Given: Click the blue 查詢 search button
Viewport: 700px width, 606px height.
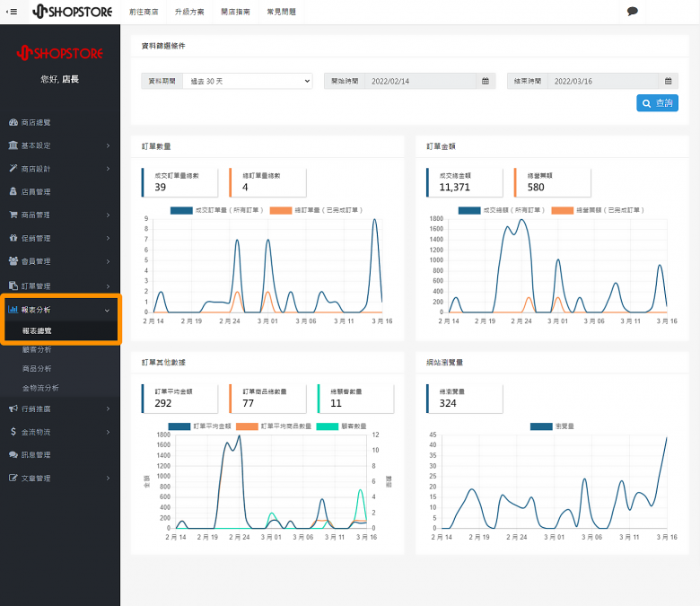Looking at the screenshot, I should 657,103.
